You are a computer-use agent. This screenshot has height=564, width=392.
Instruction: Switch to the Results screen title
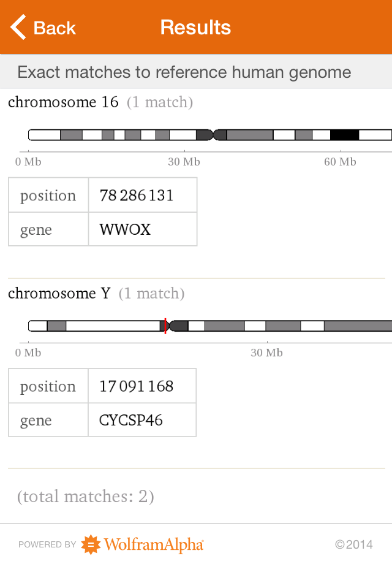pyautogui.click(x=195, y=27)
